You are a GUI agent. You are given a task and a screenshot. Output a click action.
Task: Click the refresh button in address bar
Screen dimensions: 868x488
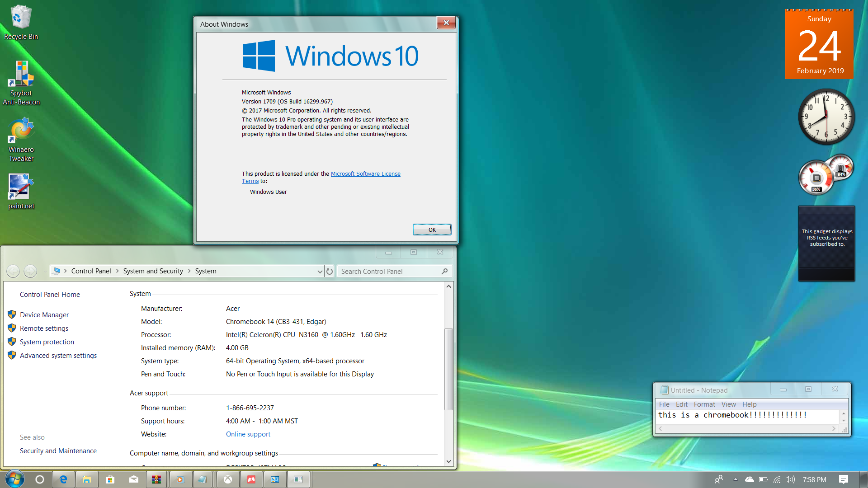330,271
